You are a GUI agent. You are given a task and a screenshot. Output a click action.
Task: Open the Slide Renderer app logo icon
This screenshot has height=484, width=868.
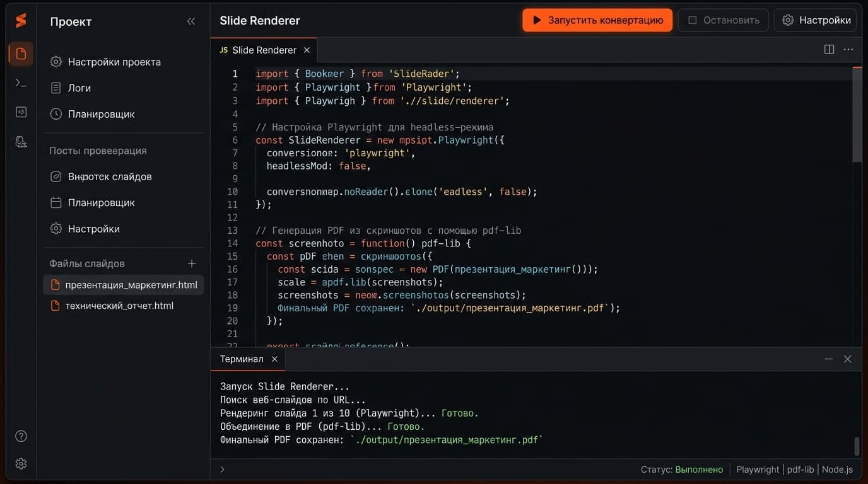21,20
